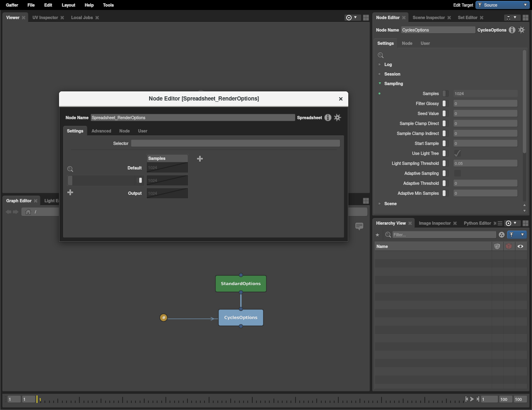The width and height of the screenshot is (532, 410).
Task: Open the Hierarchy View blue source dropdown
Action: 517,235
